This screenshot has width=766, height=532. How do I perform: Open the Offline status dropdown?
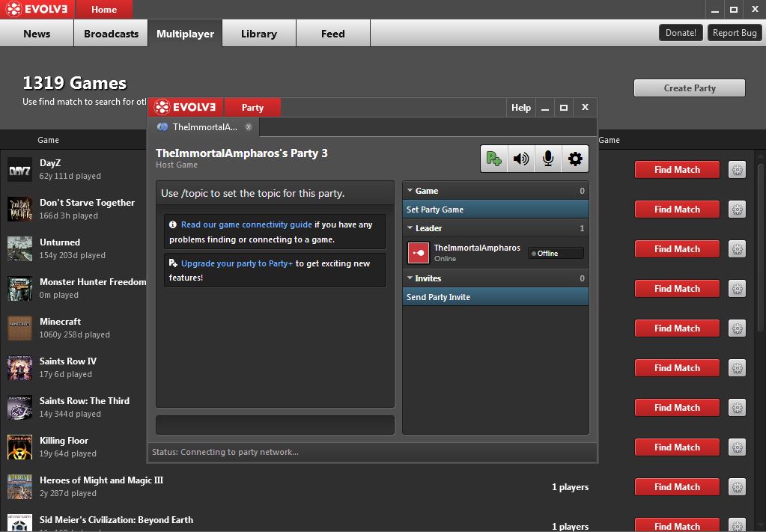pos(556,254)
